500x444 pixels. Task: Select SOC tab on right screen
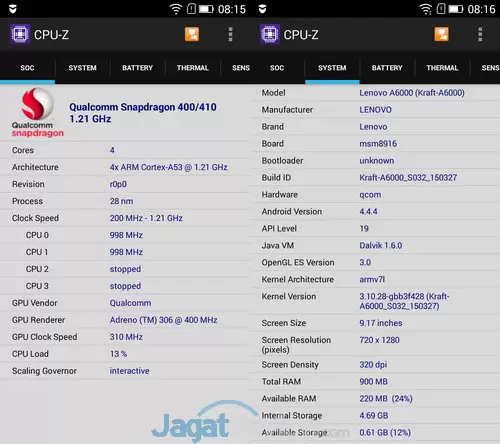coord(277,68)
